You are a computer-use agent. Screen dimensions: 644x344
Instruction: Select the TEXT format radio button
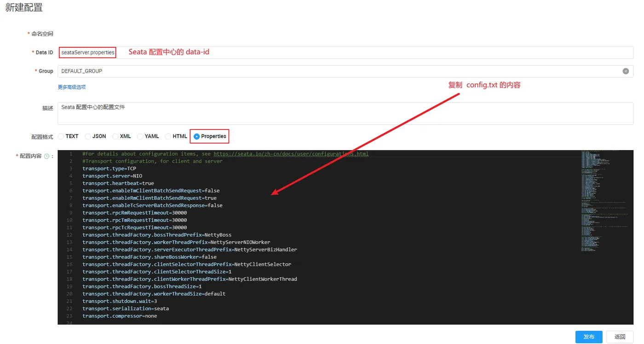pyautogui.click(x=61, y=136)
